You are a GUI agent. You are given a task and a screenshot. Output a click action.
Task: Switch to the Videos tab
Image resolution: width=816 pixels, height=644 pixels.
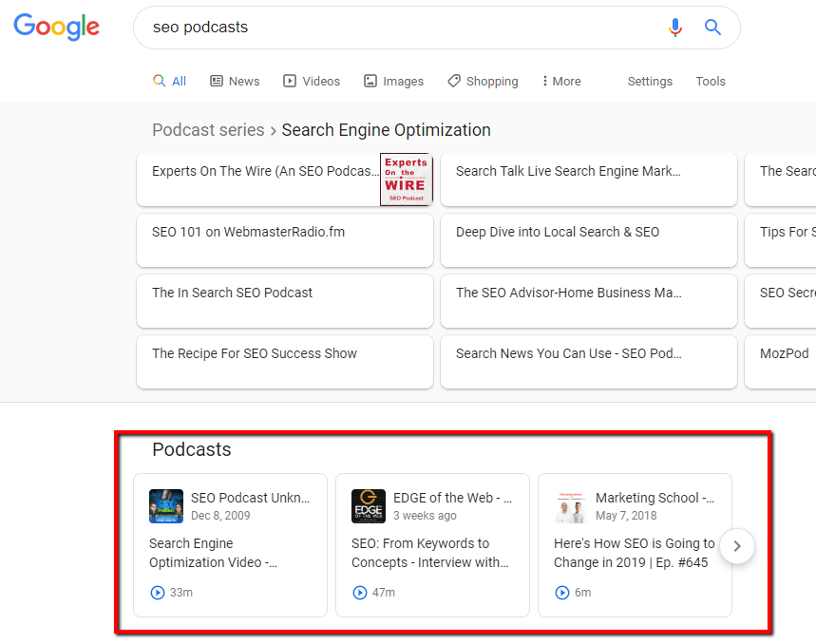pos(312,81)
